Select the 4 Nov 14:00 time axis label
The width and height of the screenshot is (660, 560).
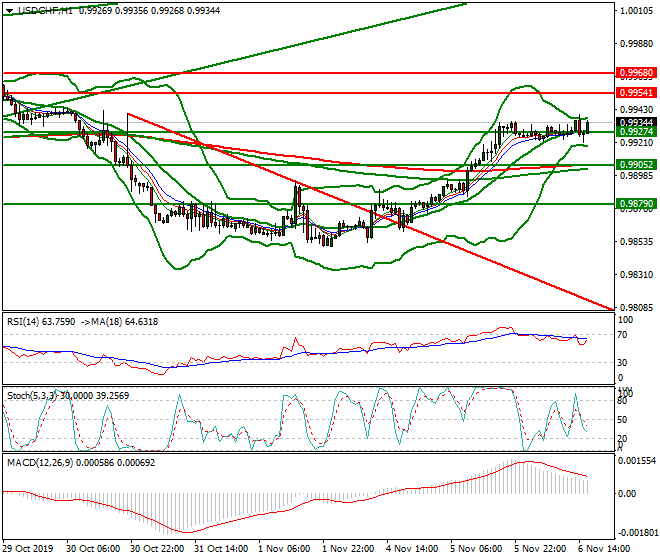(412, 549)
